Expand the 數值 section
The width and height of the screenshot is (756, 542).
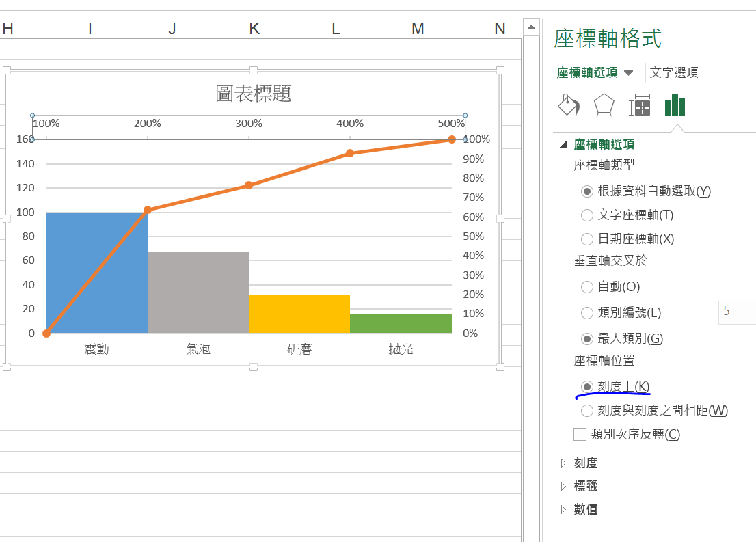pyautogui.click(x=563, y=509)
